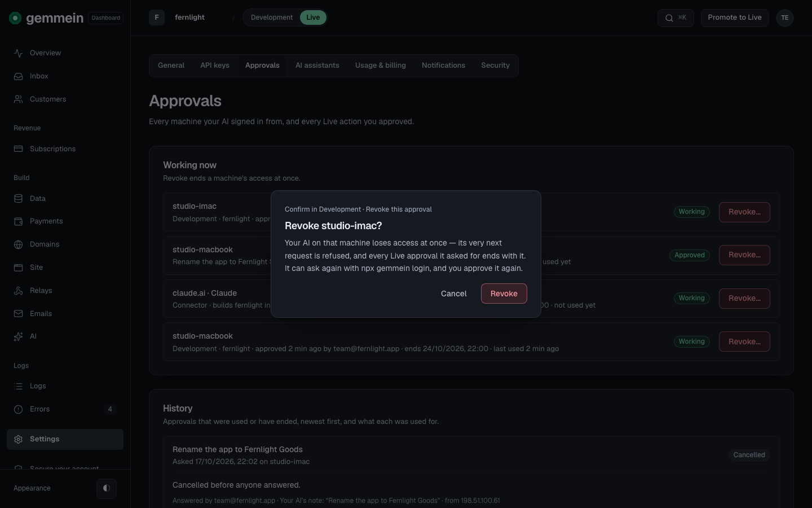812x508 pixels.
Task: Click the Site browser icon
Action: click(x=19, y=268)
